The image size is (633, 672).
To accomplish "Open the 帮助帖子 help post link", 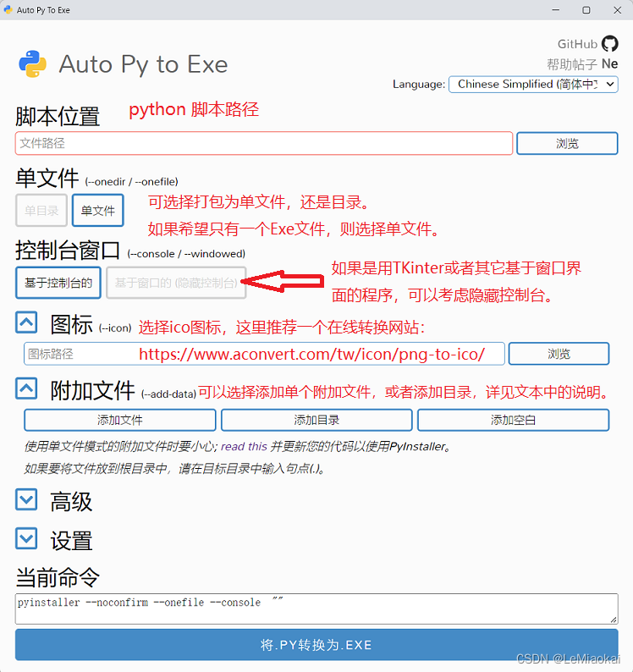I will click(x=572, y=64).
